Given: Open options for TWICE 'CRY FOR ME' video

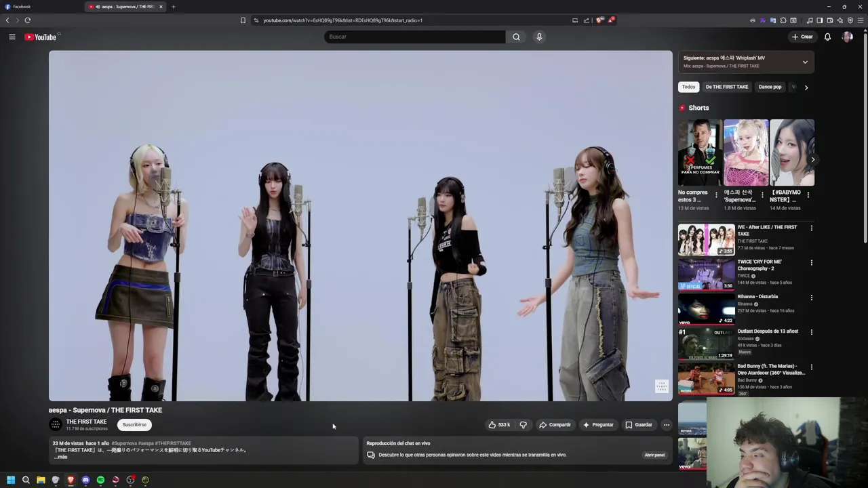Looking at the screenshot, I should pyautogui.click(x=811, y=262).
